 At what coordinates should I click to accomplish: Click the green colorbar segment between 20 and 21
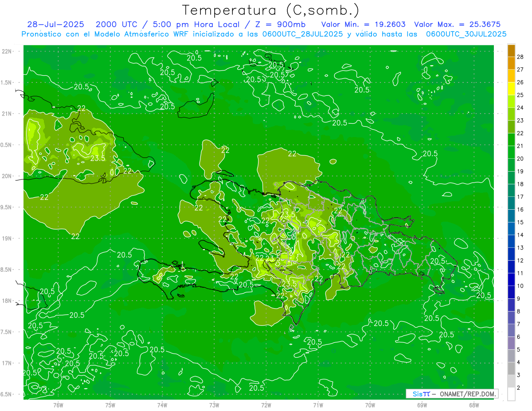point(511,152)
